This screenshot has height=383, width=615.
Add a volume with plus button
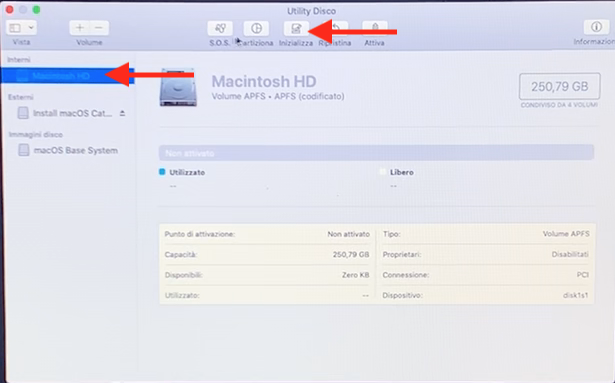[x=80, y=28]
